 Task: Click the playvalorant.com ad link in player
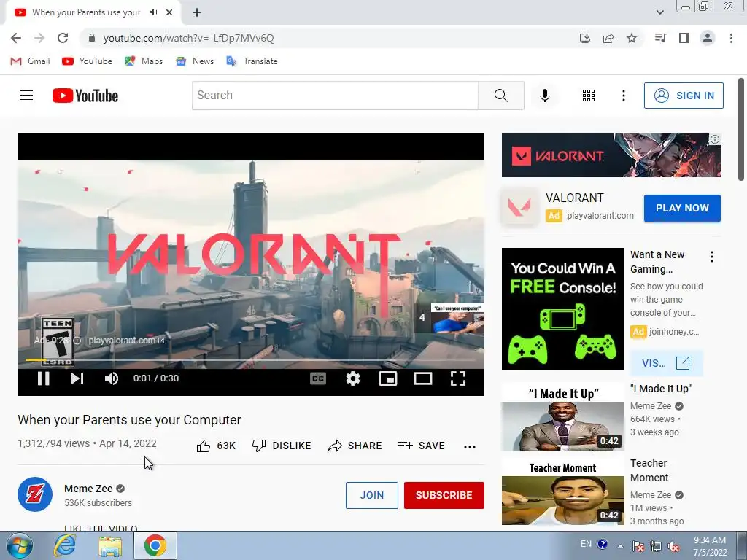[126, 341]
